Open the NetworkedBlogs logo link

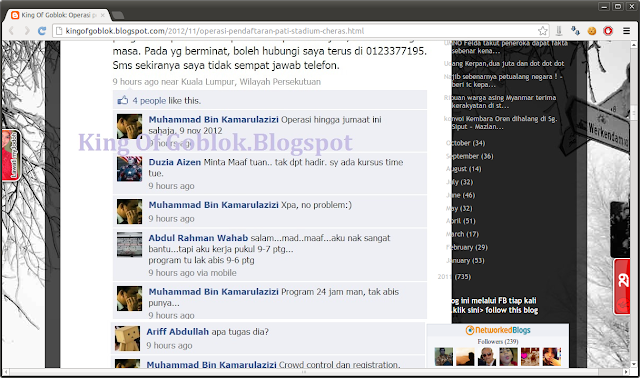(498, 330)
